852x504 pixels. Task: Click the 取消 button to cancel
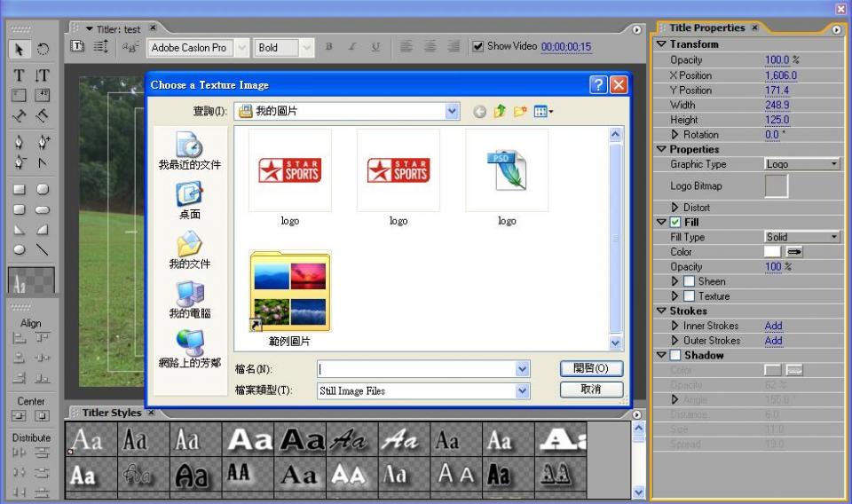(x=591, y=390)
